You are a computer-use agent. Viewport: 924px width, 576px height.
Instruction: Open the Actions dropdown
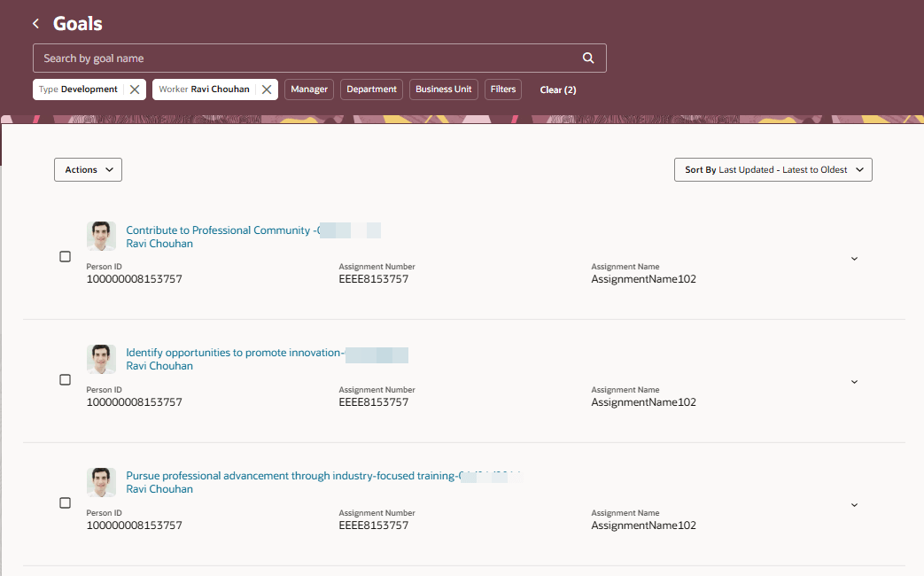pyautogui.click(x=88, y=169)
